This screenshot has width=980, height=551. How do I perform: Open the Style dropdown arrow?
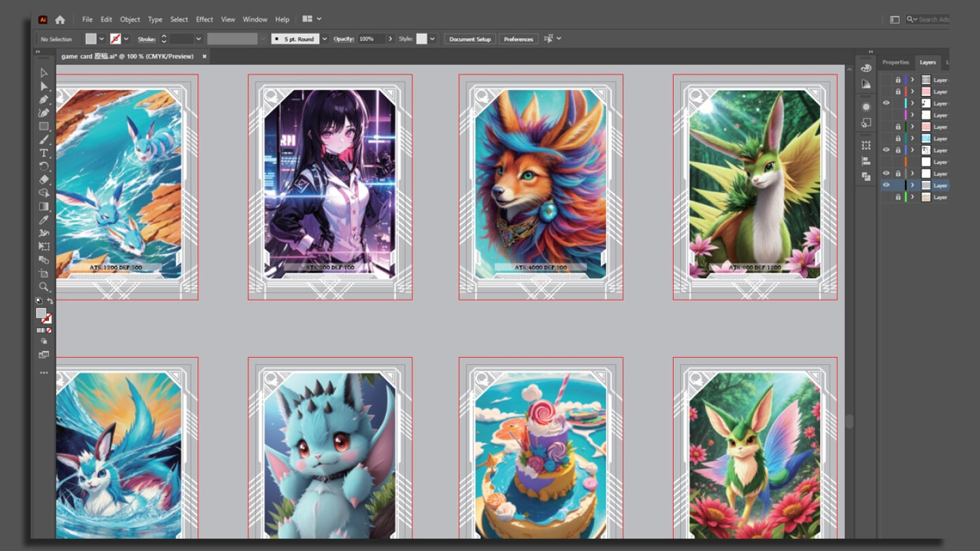pyautogui.click(x=432, y=39)
